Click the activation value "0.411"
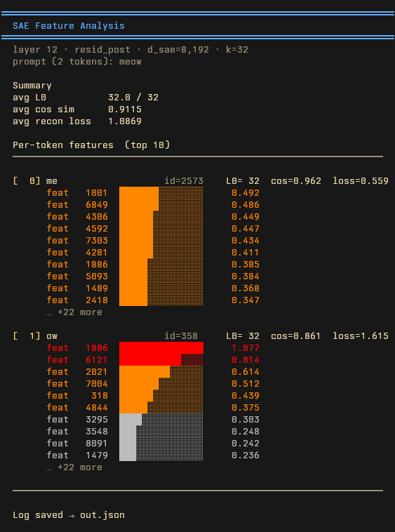The height and width of the screenshot is (532, 395). (246, 253)
